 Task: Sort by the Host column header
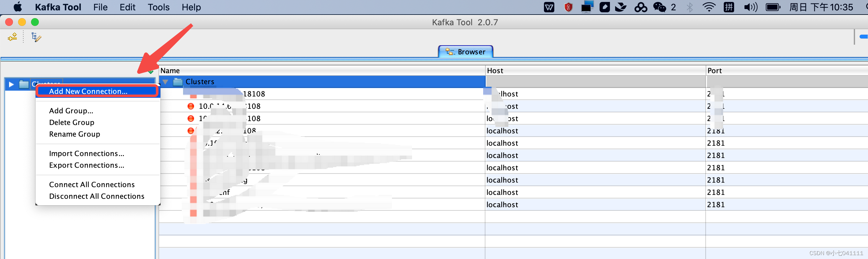click(595, 71)
